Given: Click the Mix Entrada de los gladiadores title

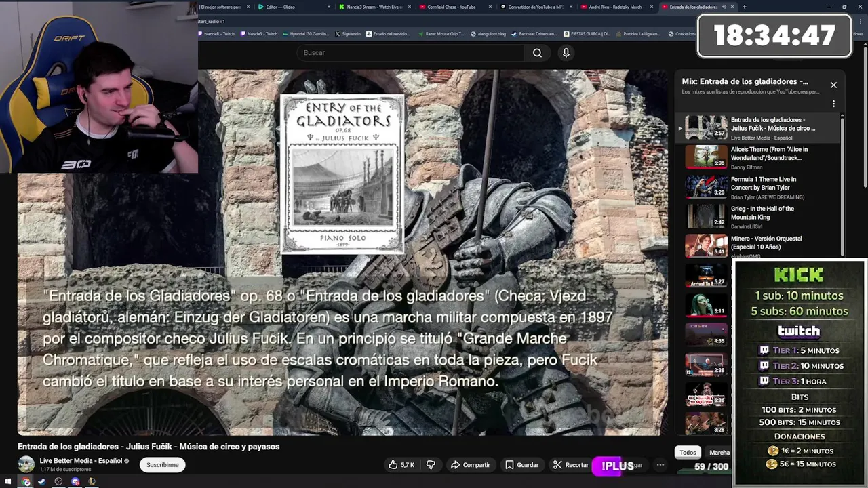Looking at the screenshot, I should 745,81.
